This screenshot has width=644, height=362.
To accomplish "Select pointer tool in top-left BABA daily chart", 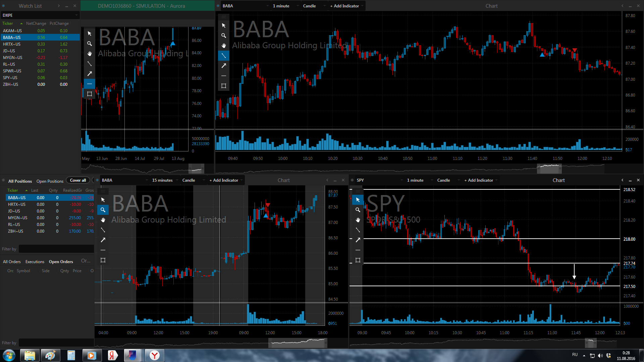I will pos(90,34).
